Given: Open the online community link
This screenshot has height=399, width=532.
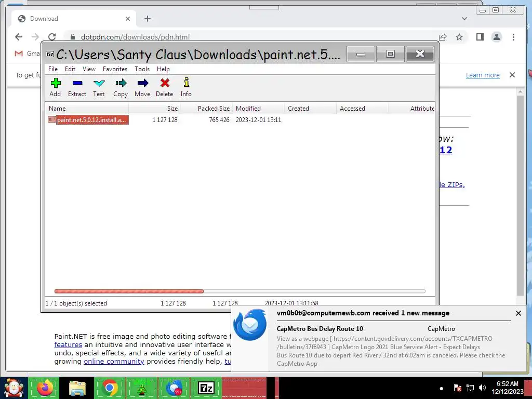Looking at the screenshot, I should [114, 362].
